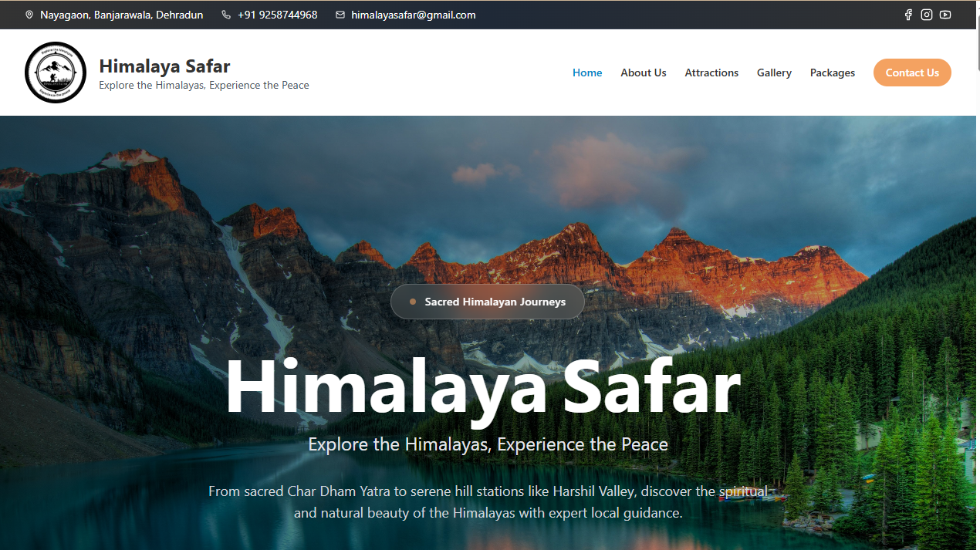Open the Attractions menu item
The width and height of the screenshot is (980, 550).
click(x=711, y=73)
